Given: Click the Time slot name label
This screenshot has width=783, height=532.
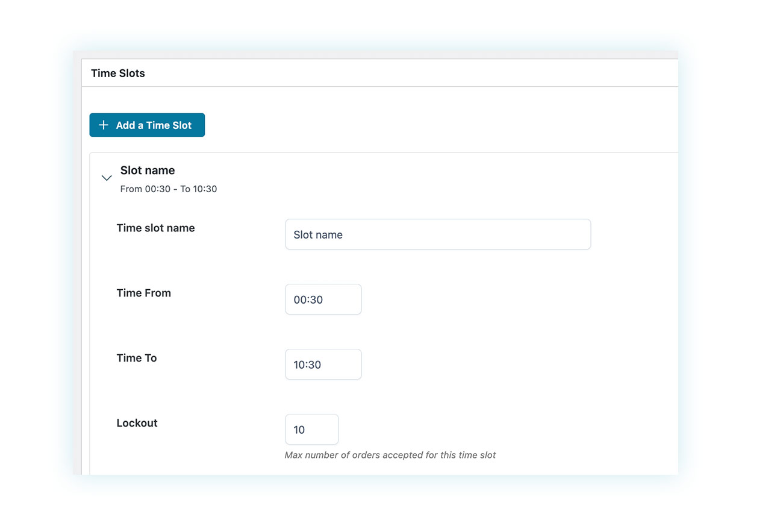Looking at the screenshot, I should (155, 228).
